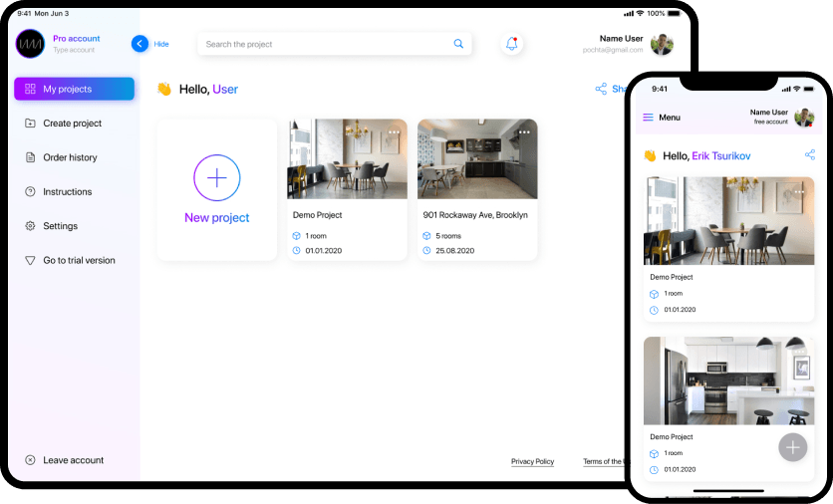Click the trial version triangle icon
This screenshot has height=504, width=833.
(x=30, y=260)
